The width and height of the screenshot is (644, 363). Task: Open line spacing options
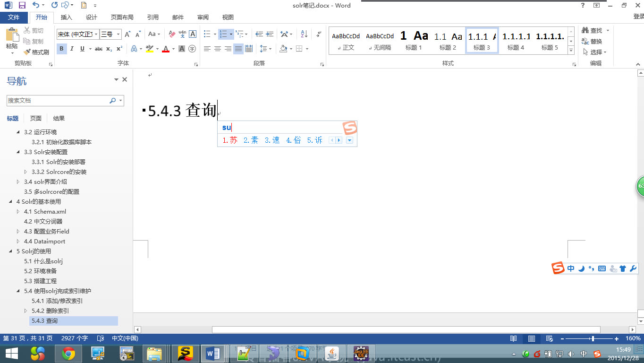265,49
